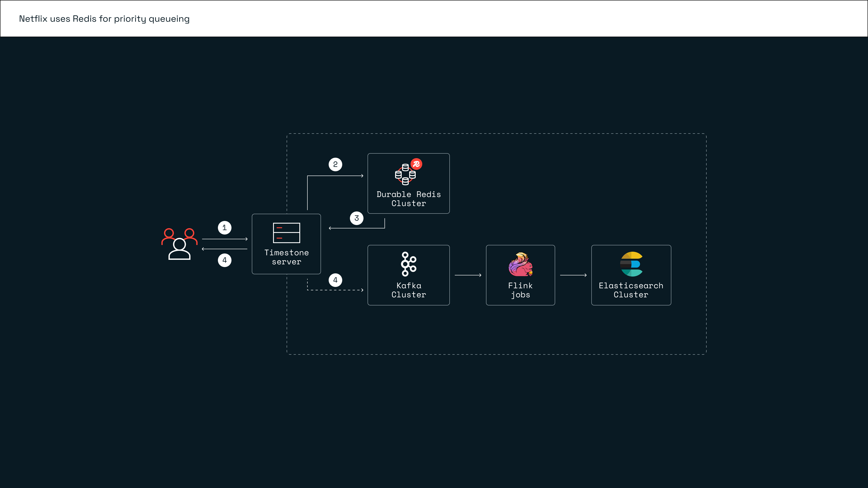Select the Durable Redis Cluster label
Image resolution: width=868 pixels, height=488 pixels.
click(408, 199)
